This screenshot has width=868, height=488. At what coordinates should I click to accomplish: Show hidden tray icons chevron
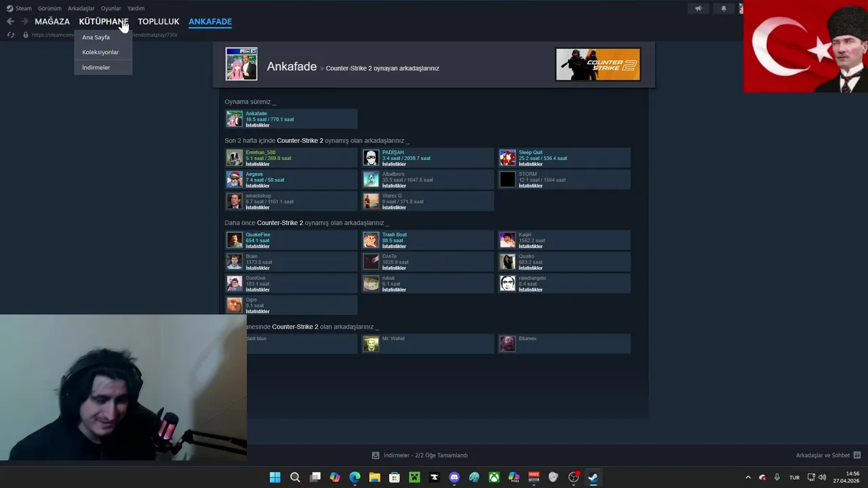pos(748,477)
